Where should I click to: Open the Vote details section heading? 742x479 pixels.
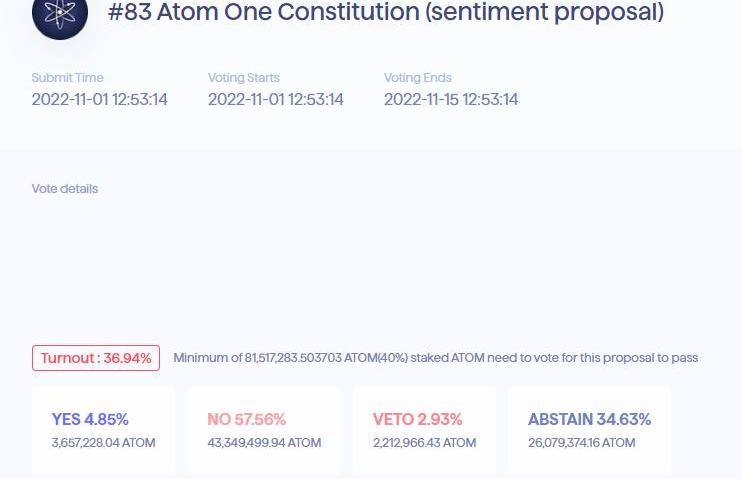(65, 189)
